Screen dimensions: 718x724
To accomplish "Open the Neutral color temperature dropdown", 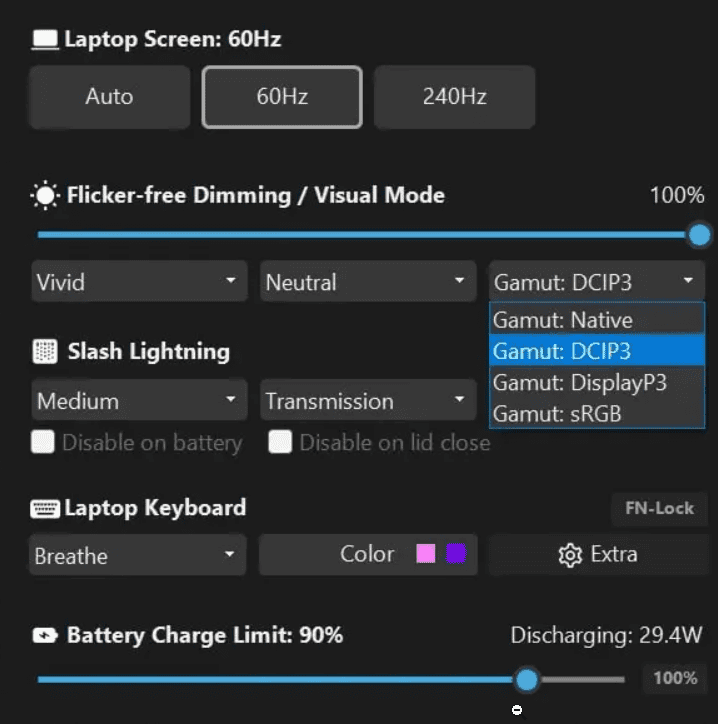I will click(x=368, y=281).
